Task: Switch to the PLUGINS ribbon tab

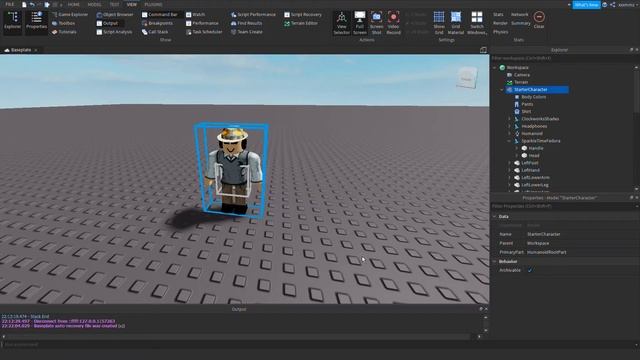Action: pos(153,4)
